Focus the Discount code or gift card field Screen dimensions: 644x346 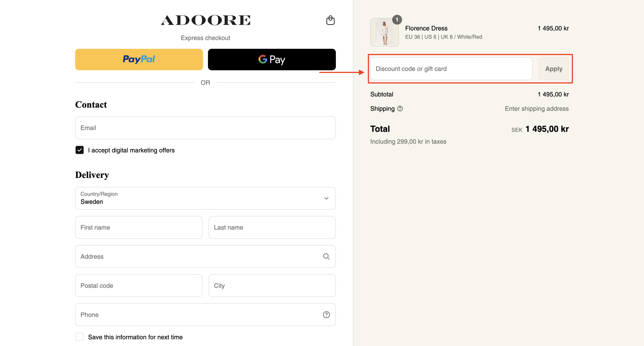451,69
